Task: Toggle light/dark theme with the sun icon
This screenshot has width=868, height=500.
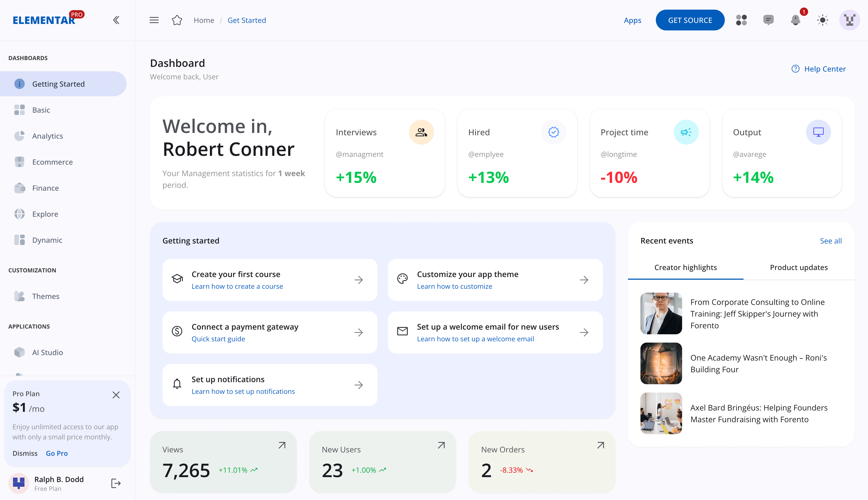Action: pyautogui.click(x=822, y=20)
